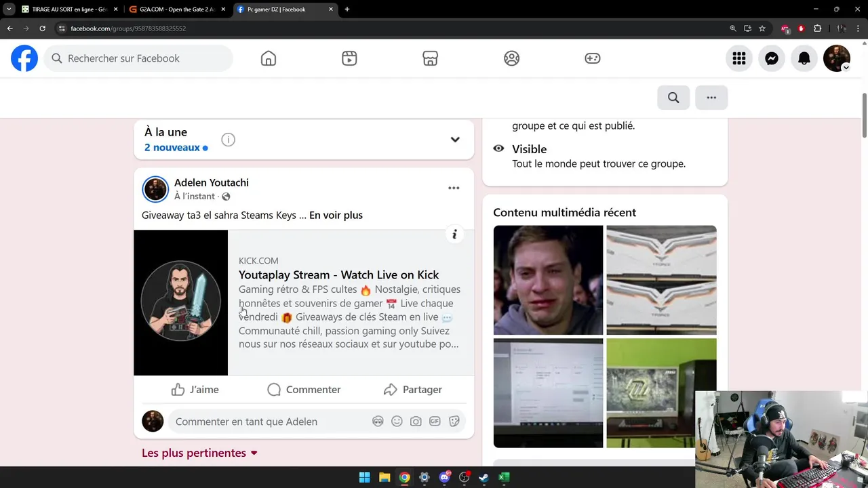
Task: Open Discord from the taskbar
Action: pyautogui.click(x=444, y=477)
